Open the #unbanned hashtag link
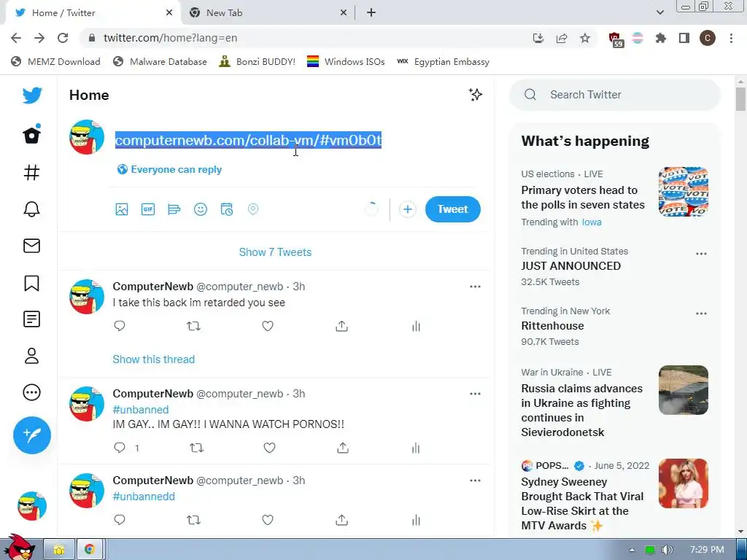Viewport: 747px width, 560px height. (141, 410)
